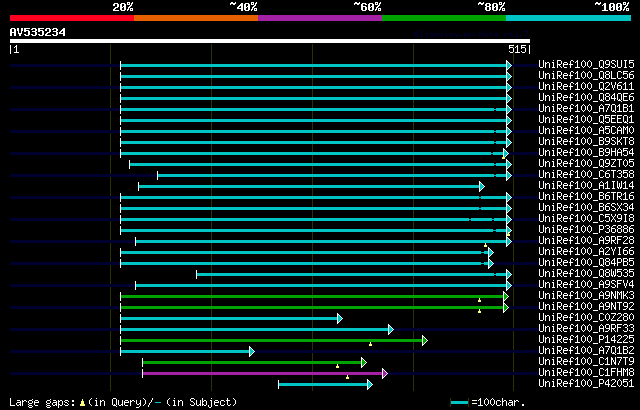The width and height of the screenshot is (640, 410).
Task: Click the UniRef100_Q8W535 label
Action: coord(586,274)
